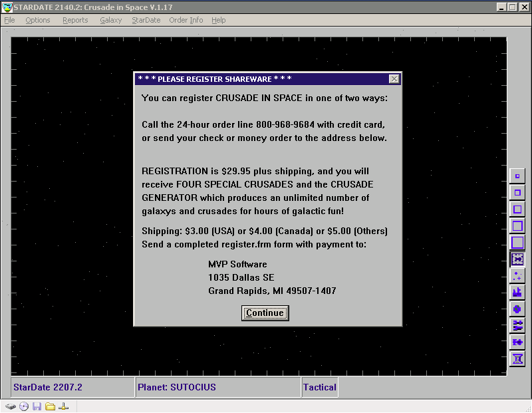Close the Please Register Shareware dialog
532x413 pixels.
(394, 79)
